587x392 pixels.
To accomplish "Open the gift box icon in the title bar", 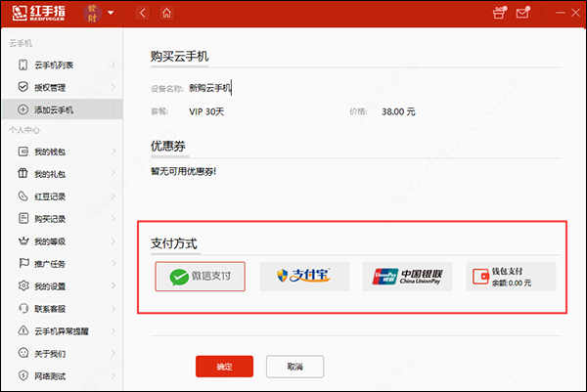I will pos(500,13).
